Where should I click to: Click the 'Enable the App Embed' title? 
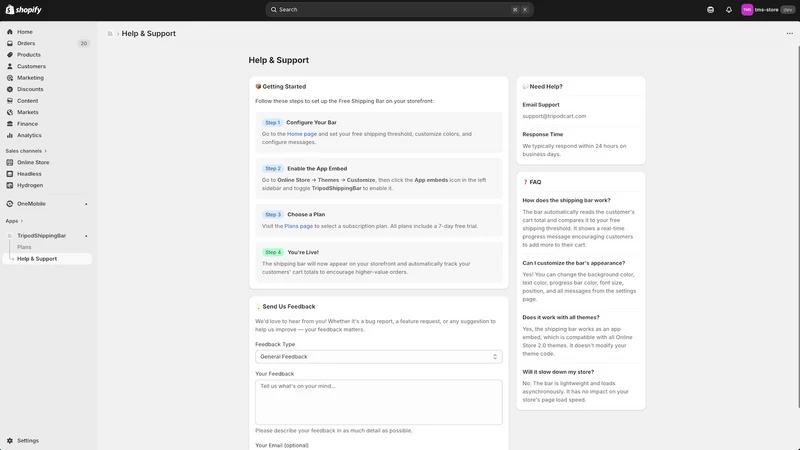tap(317, 168)
